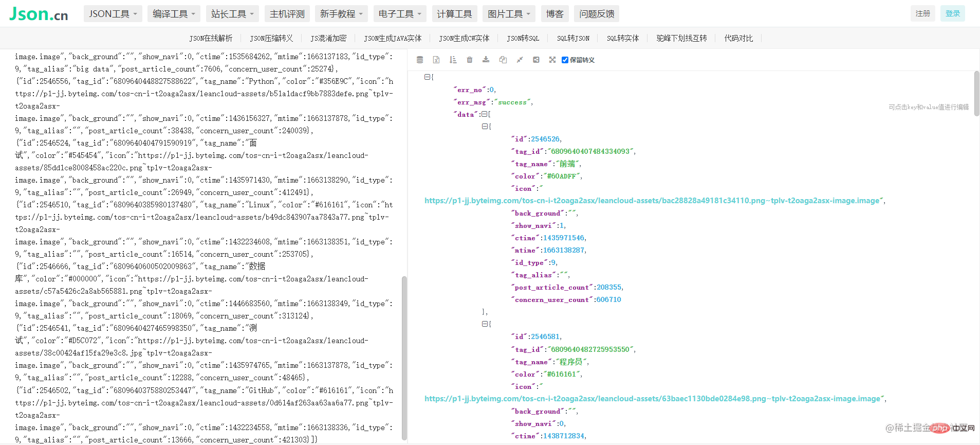Open the 63baec1130bde0284e98.png icon URL link

652,399
